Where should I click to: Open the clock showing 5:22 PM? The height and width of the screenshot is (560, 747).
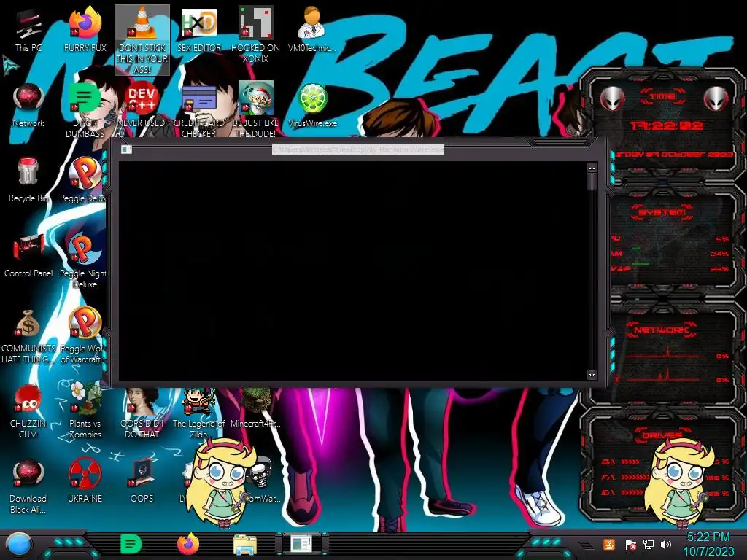click(708, 544)
